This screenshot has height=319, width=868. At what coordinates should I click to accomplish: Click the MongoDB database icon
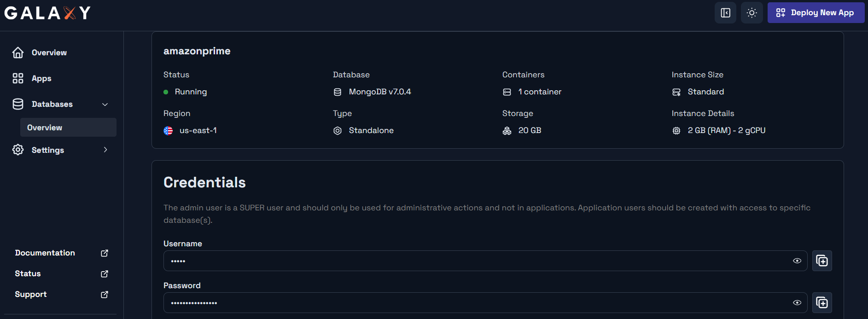pos(338,92)
